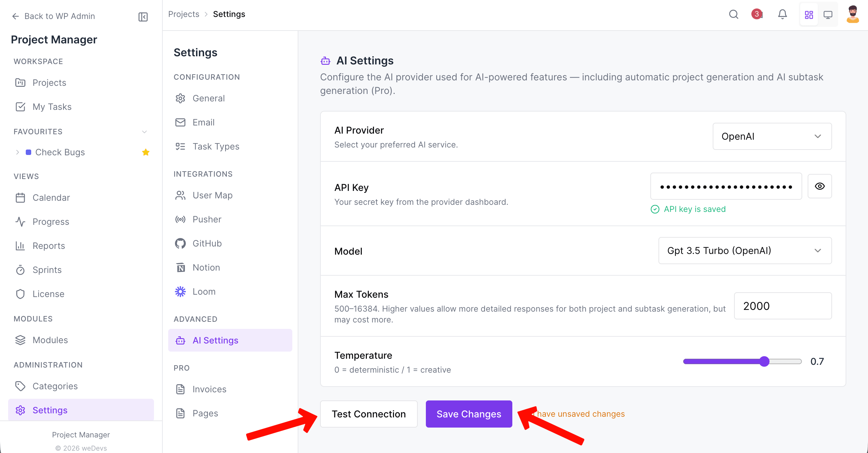The height and width of the screenshot is (453, 868).
Task: Adjust the Temperature slider
Action: click(x=764, y=361)
